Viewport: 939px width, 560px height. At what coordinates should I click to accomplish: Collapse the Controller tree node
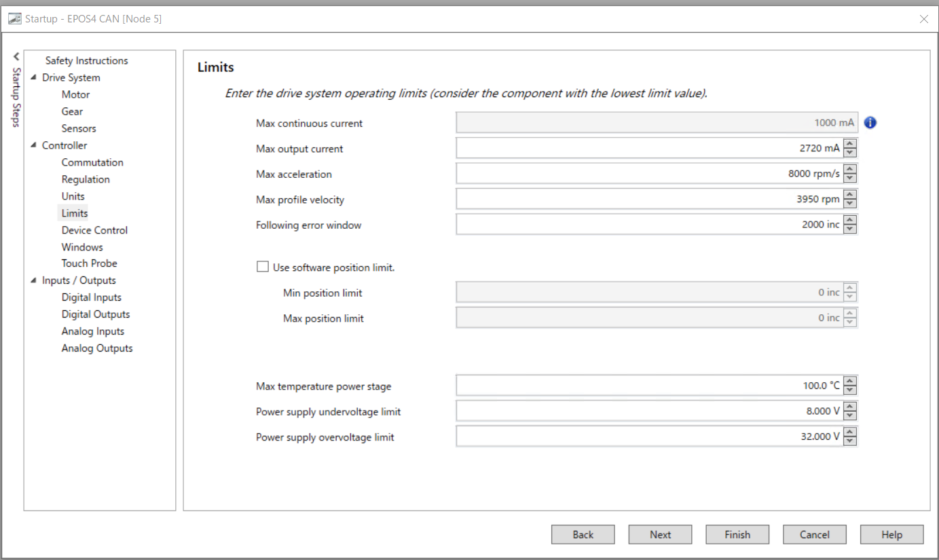(x=33, y=145)
